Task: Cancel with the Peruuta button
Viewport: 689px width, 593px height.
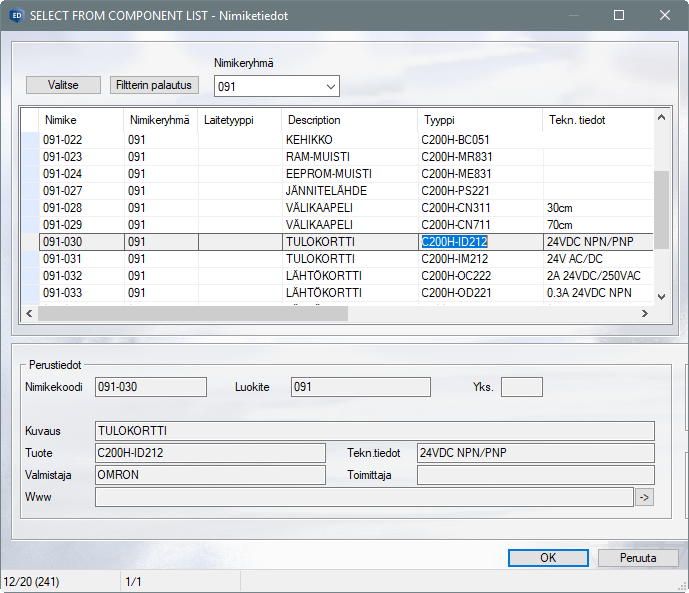Action: click(x=638, y=558)
